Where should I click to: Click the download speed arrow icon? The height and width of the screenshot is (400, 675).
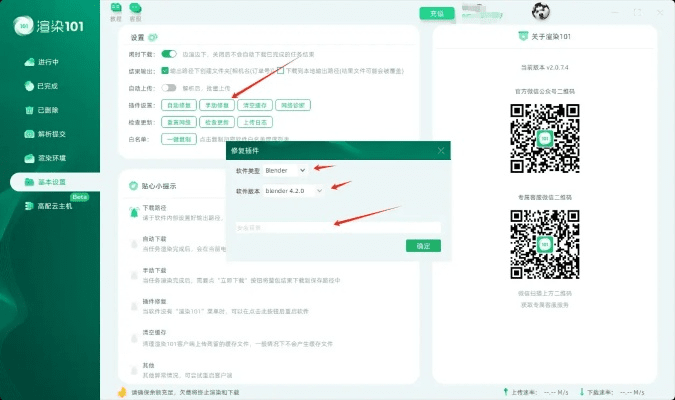(x=582, y=392)
